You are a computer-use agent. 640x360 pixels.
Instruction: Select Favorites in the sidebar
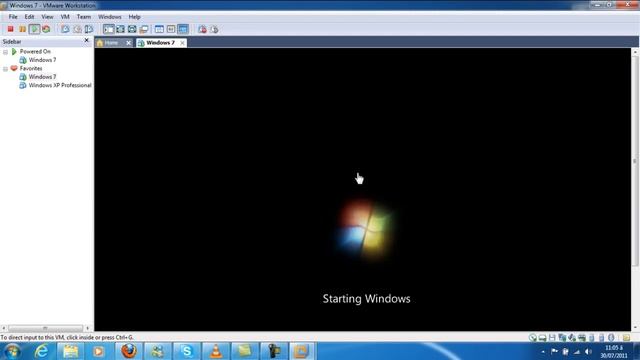[31, 68]
